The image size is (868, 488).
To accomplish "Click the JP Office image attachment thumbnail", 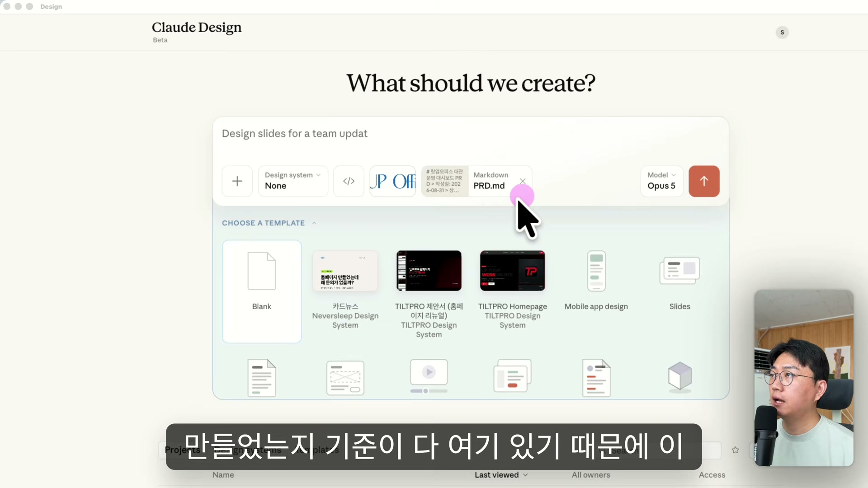I will click(x=392, y=181).
